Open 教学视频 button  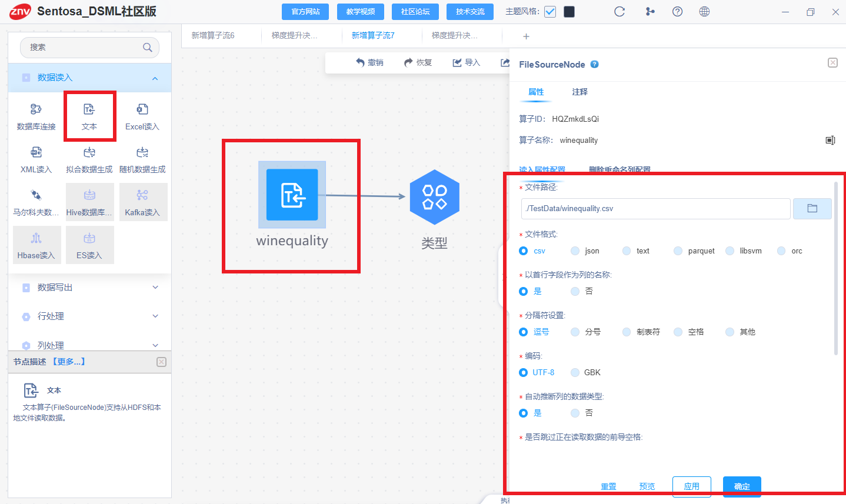361,12
